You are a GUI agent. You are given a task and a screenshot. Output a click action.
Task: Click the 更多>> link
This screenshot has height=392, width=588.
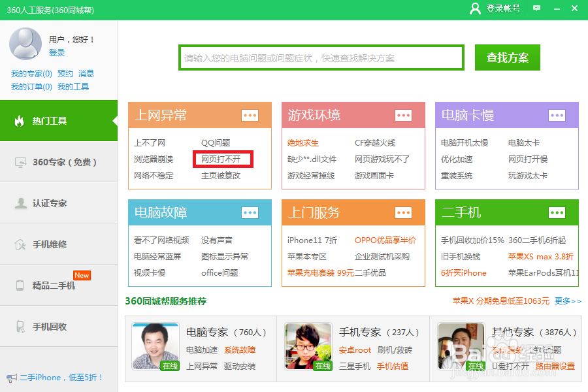pos(568,301)
